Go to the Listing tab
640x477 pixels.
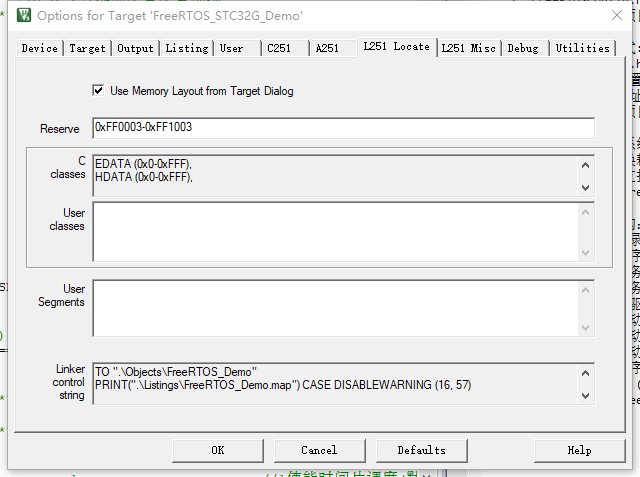point(187,48)
